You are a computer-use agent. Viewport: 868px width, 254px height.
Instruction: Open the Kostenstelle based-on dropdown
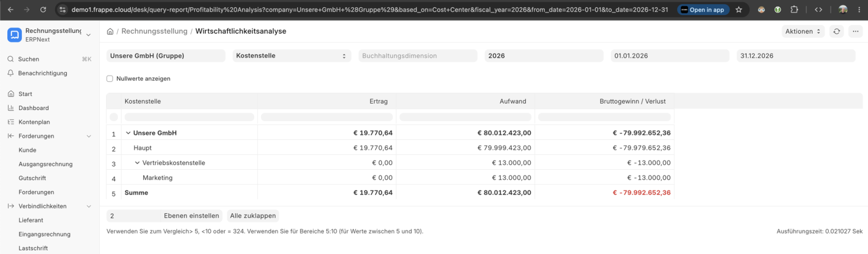click(x=291, y=56)
